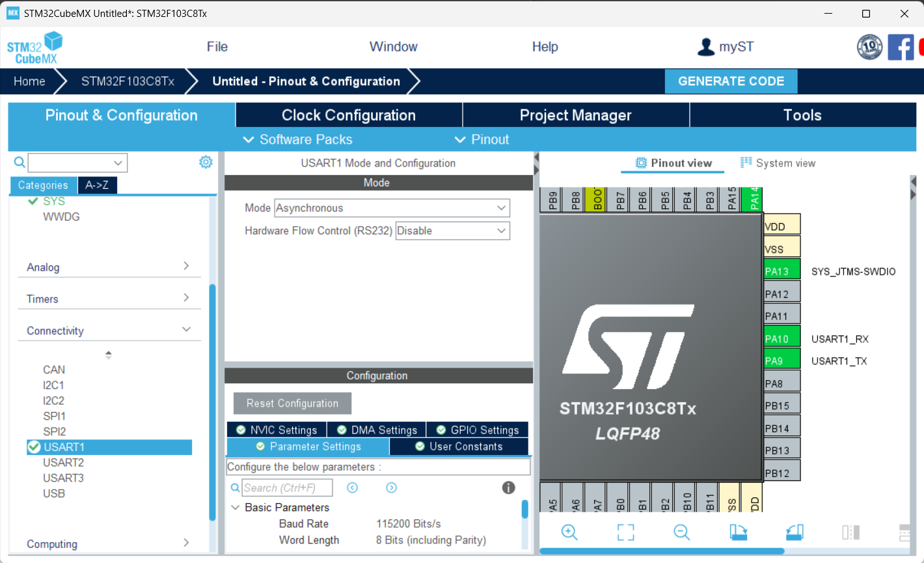Select USART2 in Connectivity list

coord(63,462)
